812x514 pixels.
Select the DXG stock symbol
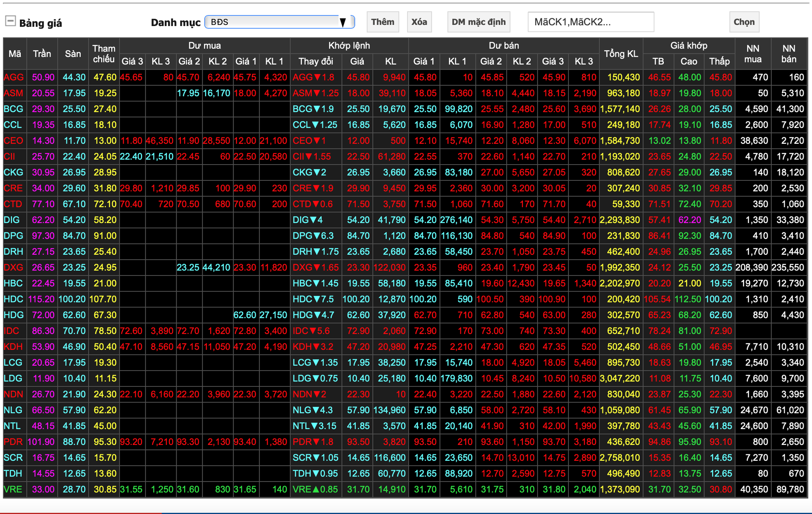13,267
